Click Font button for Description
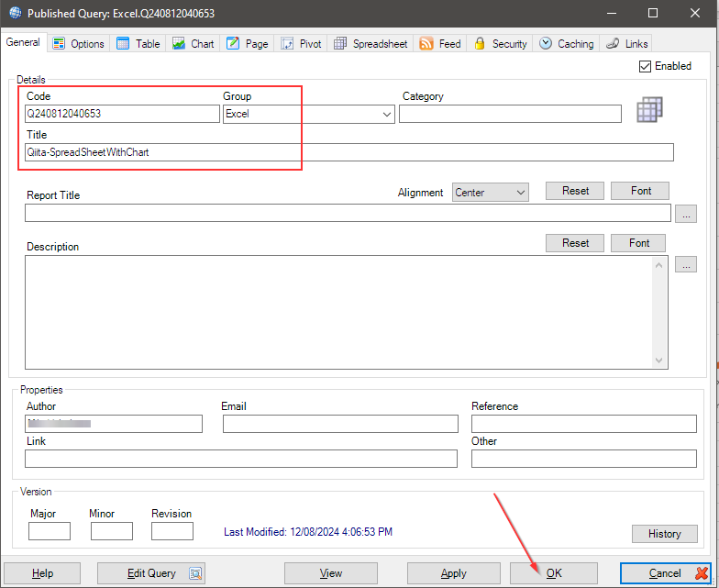This screenshot has width=719, height=588. [638, 243]
